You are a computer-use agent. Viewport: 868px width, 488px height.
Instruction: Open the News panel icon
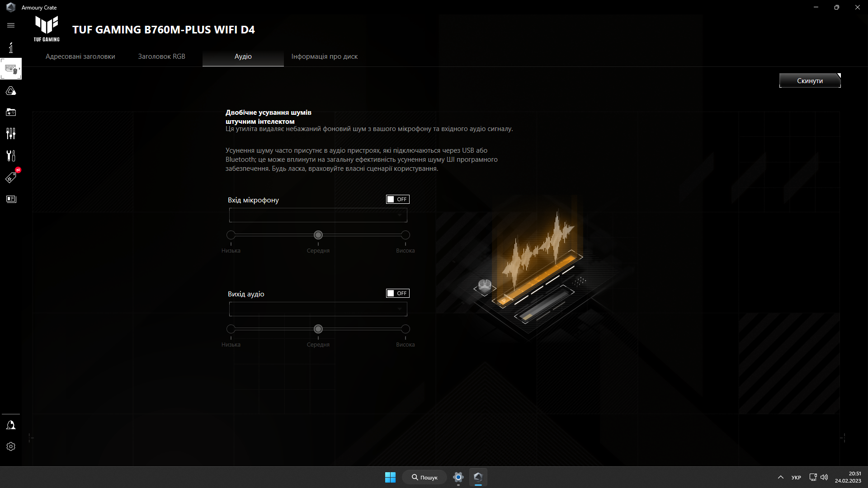point(11,199)
